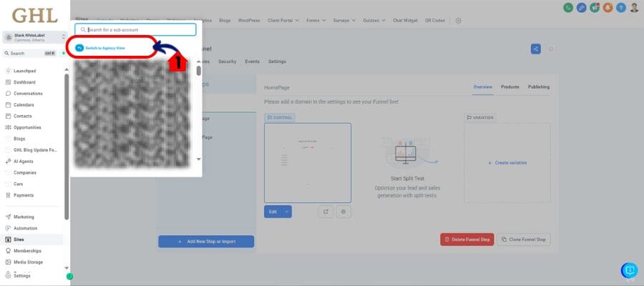Open the support chat bubble icon
644x286 pixels.
[629, 270]
